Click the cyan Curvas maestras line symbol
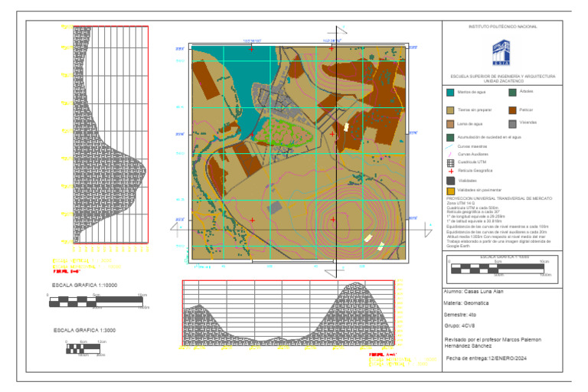This screenshot has height=392, width=588. tap(450, 147)
